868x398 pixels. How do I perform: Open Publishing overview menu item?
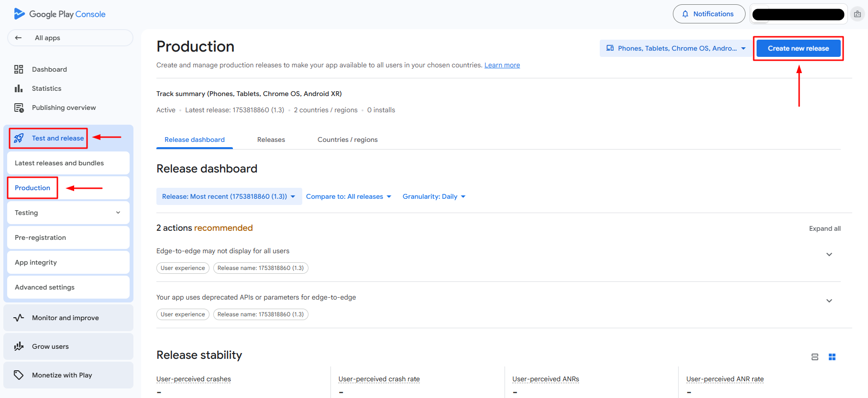tap(68, 108)
